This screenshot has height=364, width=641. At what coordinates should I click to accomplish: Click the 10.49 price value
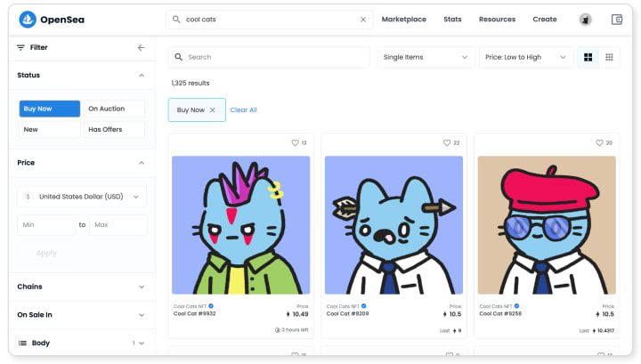301,314
